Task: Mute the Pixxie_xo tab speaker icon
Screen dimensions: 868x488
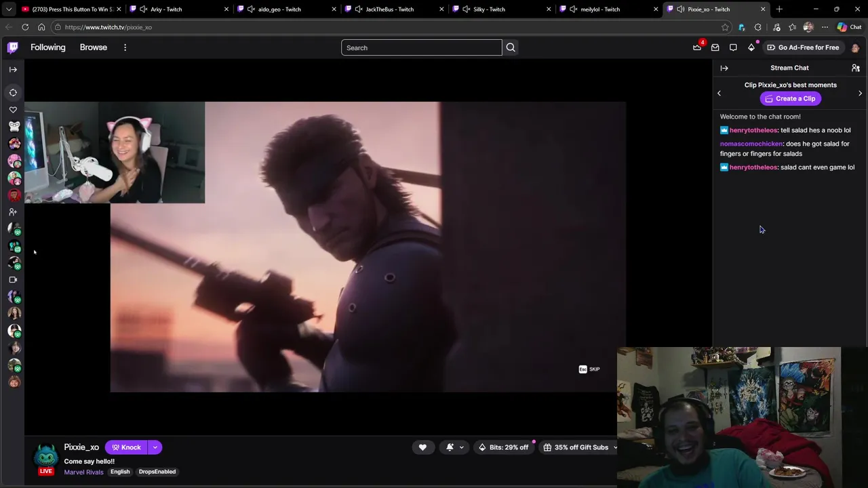Action: [x=681, y=9]
